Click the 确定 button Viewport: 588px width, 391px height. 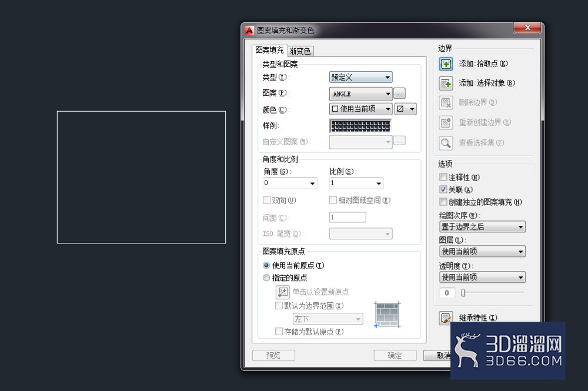pyautogui.click(x=395, y=355)
